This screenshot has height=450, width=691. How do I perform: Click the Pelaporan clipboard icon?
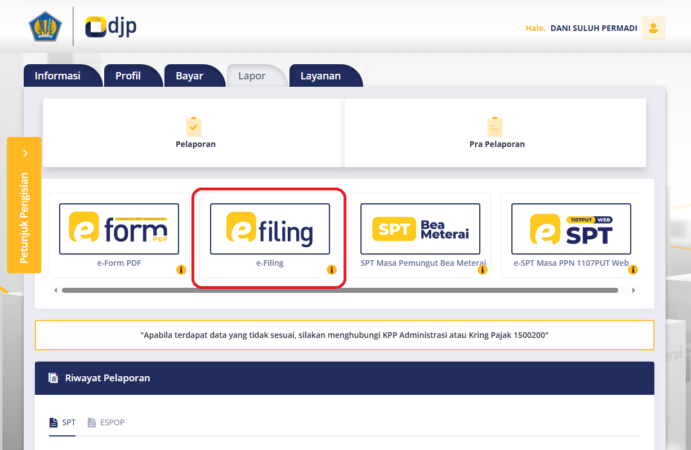[x=194, y=126]
